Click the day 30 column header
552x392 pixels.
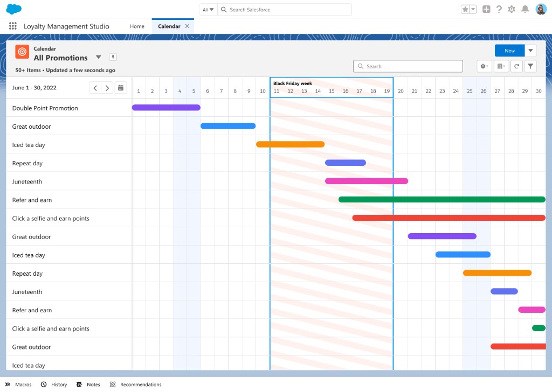[539, 91]
